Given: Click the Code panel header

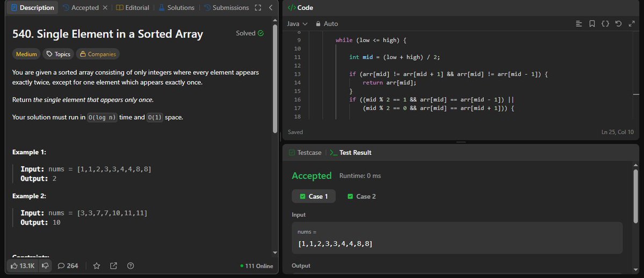Looking at the screenshot, I should (300, 8).
